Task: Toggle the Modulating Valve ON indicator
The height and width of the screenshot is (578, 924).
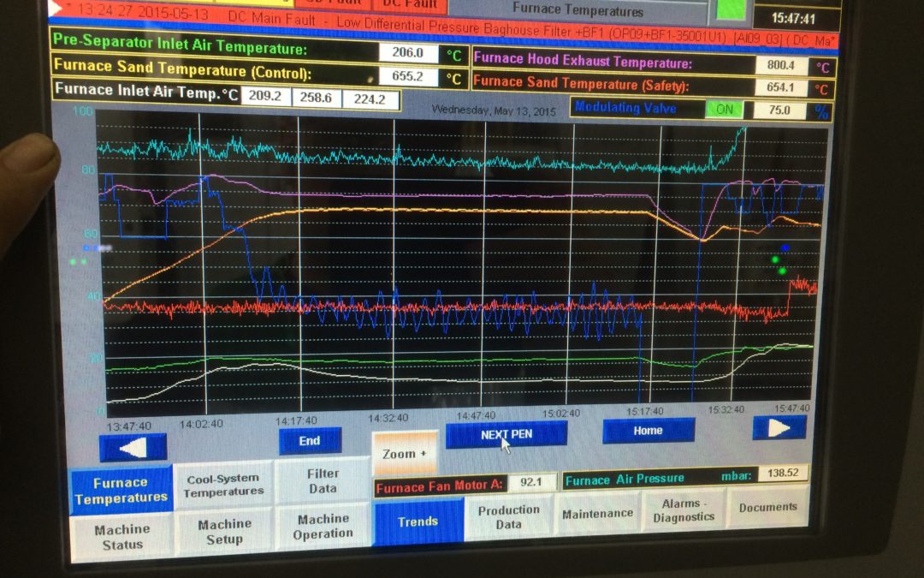Action: pyautogui.click(x=725, y=109)
